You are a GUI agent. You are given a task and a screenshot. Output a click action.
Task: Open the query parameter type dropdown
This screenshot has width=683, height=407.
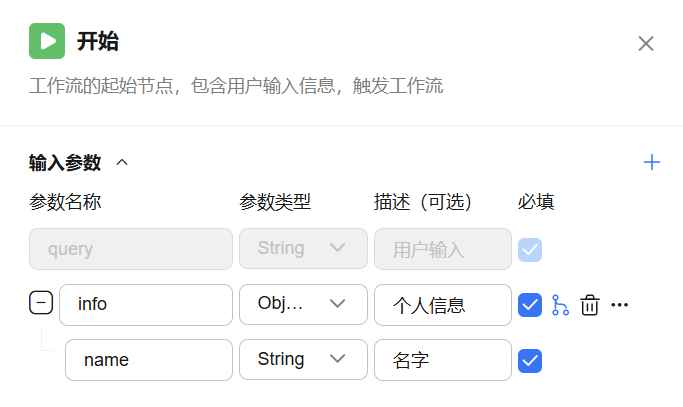click(303, 248)
